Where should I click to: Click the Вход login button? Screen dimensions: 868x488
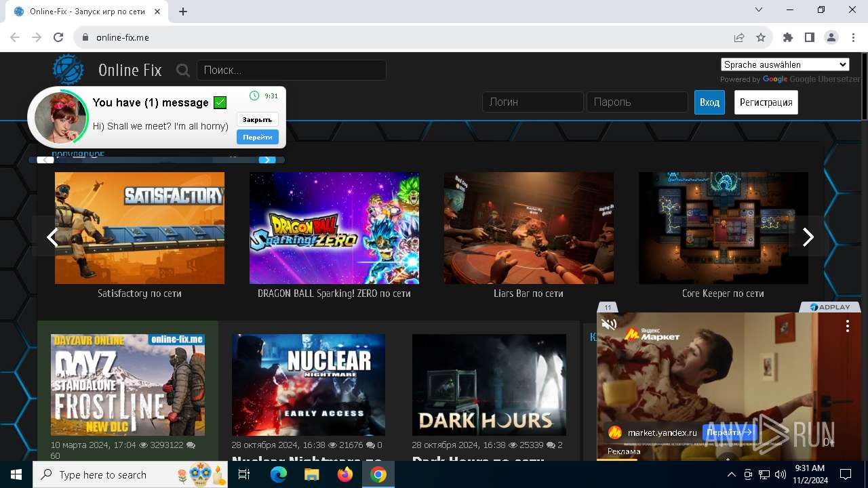[709, 102]
